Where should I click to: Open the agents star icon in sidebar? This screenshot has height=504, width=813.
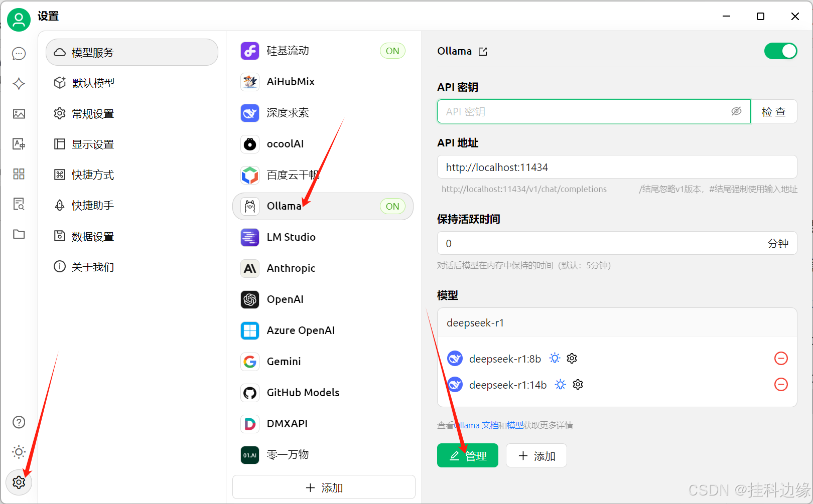[19, 84]
